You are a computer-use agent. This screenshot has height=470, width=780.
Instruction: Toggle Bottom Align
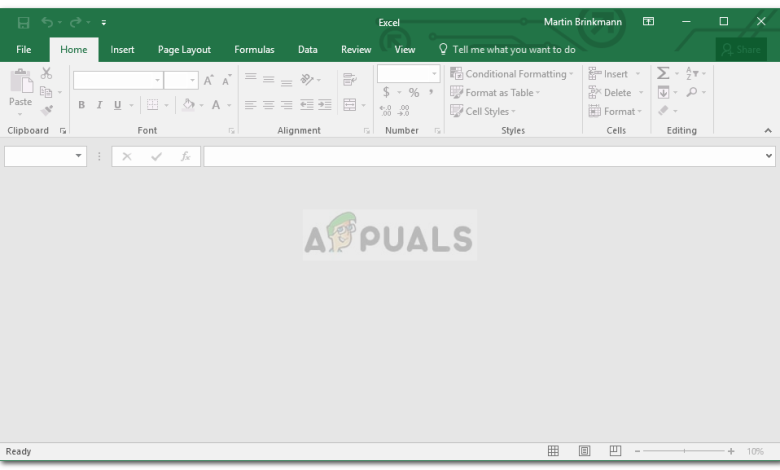coord(287,82)
